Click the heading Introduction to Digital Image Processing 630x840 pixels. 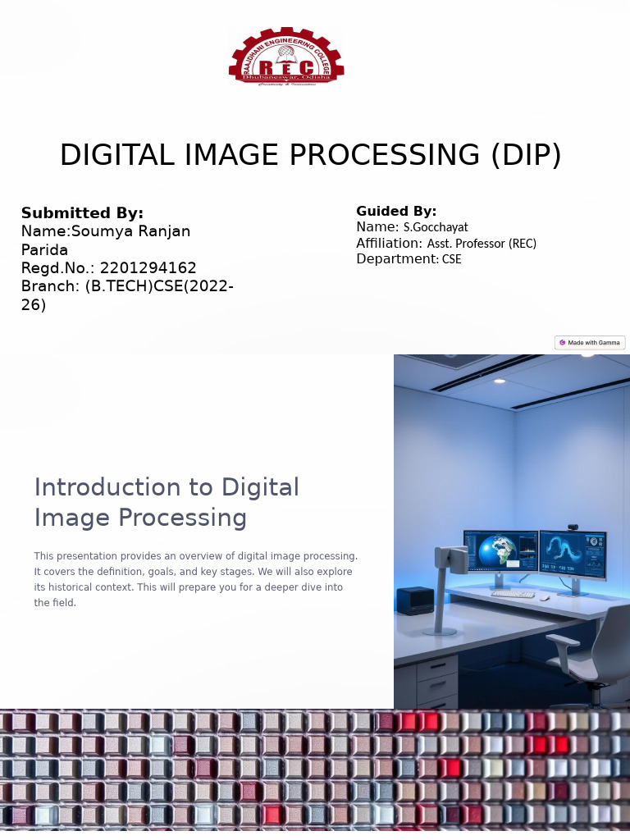point(167,503)
